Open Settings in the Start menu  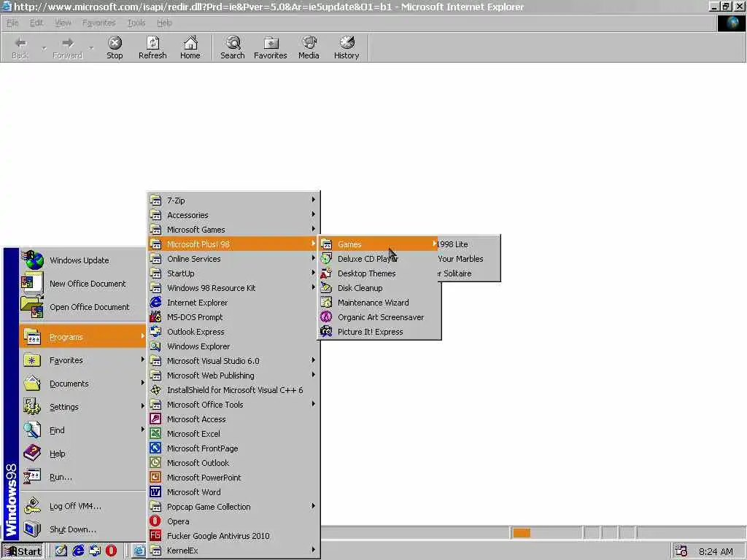click(x=83, y=407)
